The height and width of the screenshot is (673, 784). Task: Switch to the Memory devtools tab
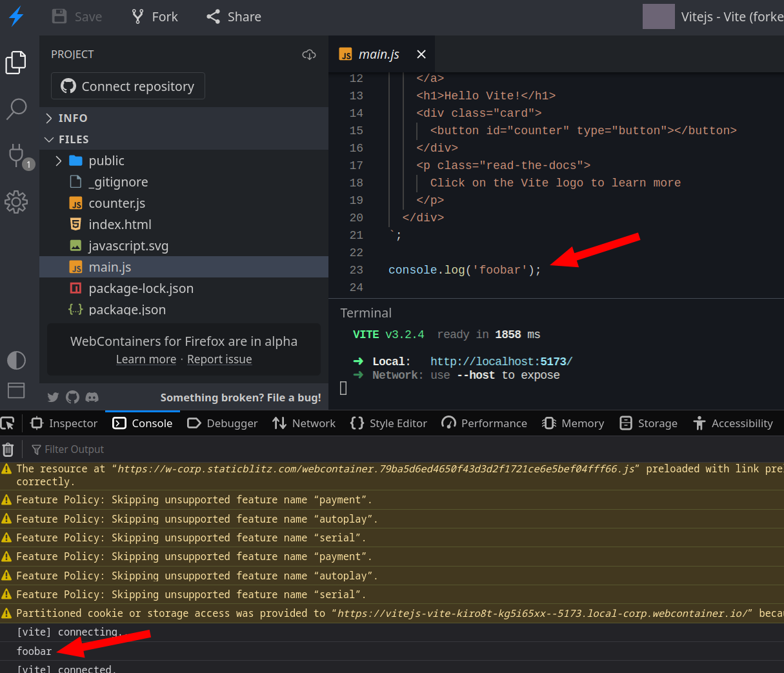(574, 423)
